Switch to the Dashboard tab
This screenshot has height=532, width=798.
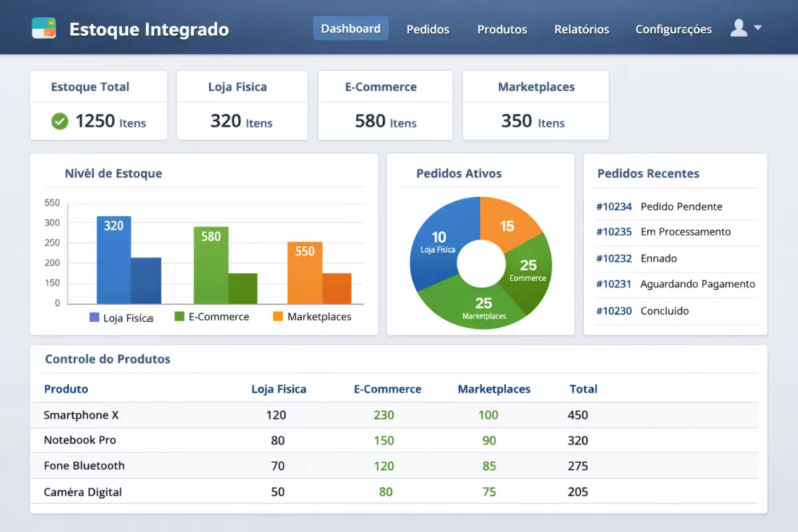pyautogui.click(x=350, y=29)
